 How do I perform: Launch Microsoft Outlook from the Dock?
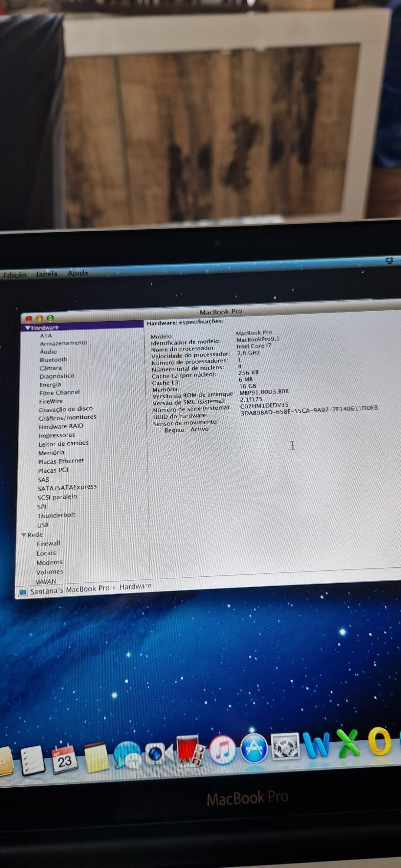(380, 741)
